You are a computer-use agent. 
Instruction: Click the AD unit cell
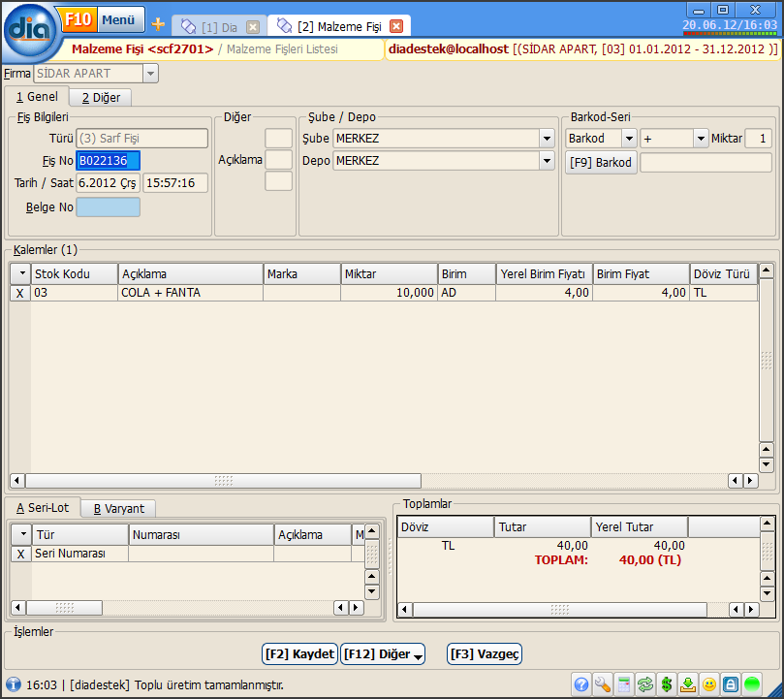[x=467, y=293]
